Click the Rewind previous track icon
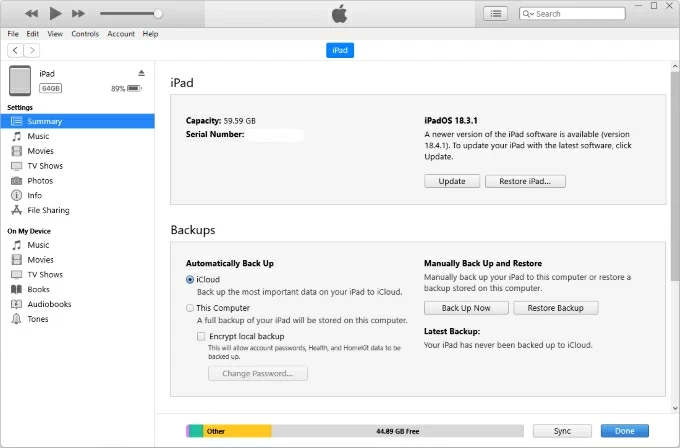680x448 pixels. [x=32, y=13]
